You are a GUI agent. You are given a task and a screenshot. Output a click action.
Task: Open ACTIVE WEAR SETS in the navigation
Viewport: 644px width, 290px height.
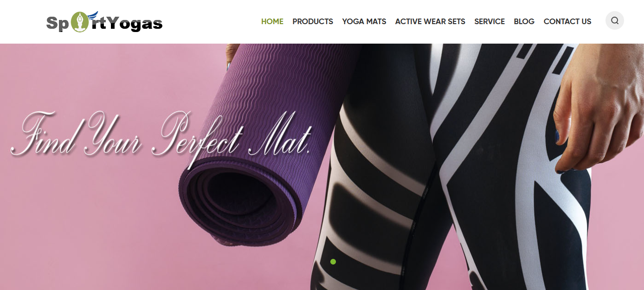pyautogui.click(x=430, y=21)
